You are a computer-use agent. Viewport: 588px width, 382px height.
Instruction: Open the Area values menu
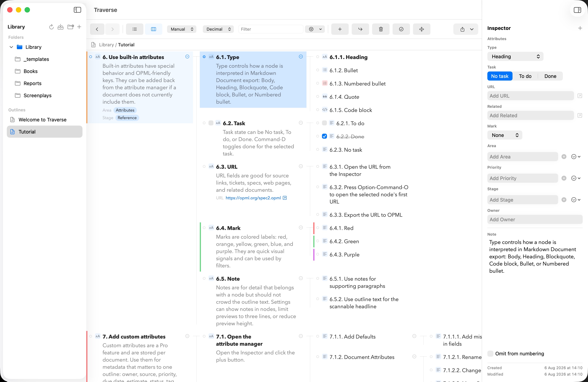(576, 157)
